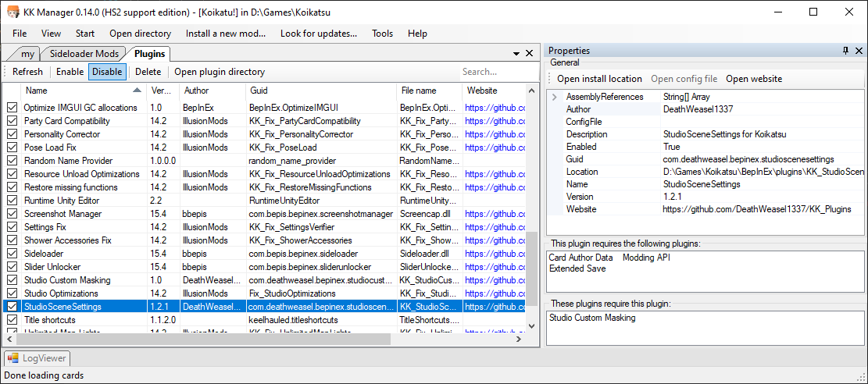The width and height of the screenshot is (868, 384).
Task: Click the plugin list scroll-up arrow
Action: pos(532,90)
